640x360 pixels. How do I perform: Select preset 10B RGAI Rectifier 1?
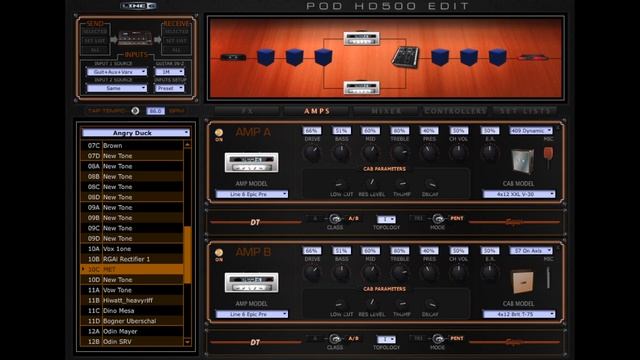132,259
